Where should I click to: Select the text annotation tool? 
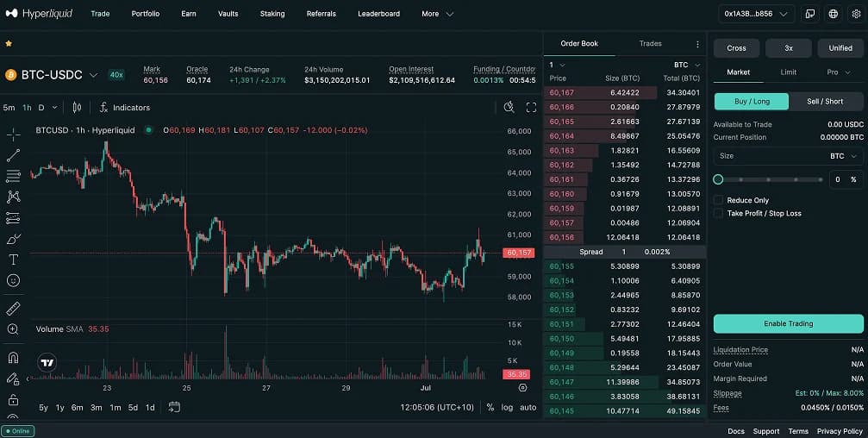13,260
